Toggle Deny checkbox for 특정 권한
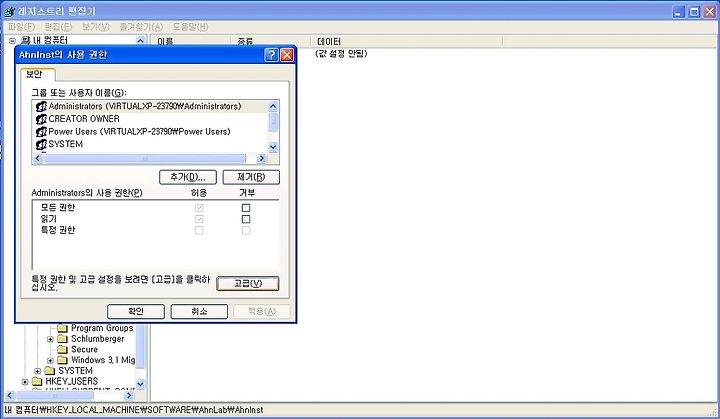 click(246, 230)
